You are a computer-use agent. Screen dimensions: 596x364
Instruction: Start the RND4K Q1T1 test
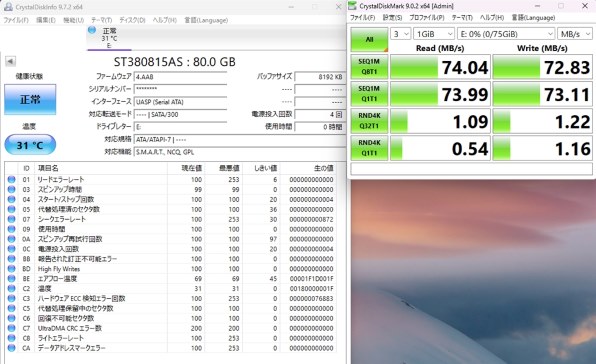[369, 148]
